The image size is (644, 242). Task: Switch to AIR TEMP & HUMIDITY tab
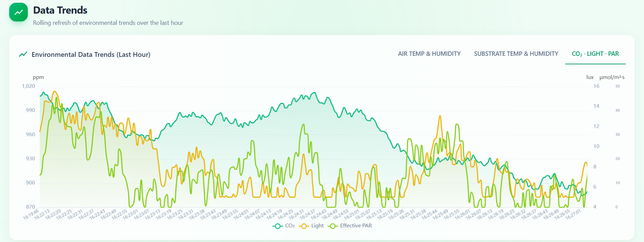point(429,54)
